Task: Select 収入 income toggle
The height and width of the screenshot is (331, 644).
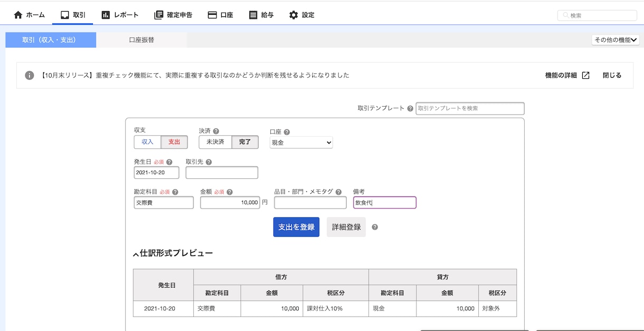Action: pos(147,142)
